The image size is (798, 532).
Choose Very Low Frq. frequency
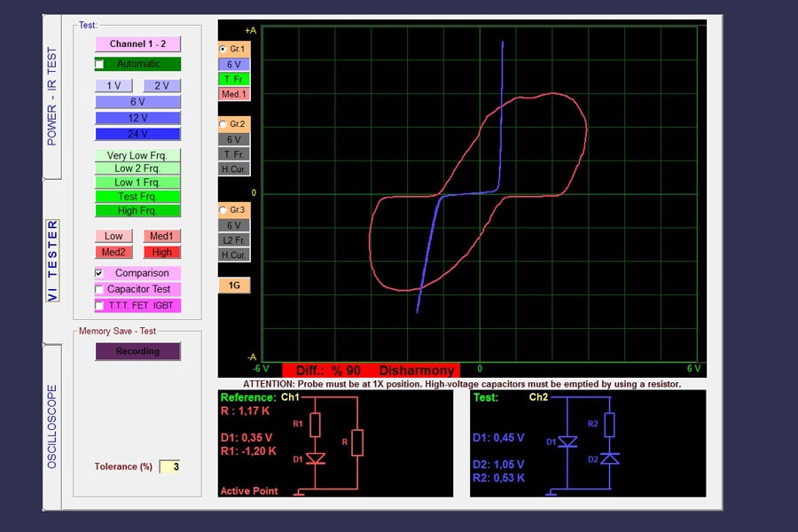pos(137,155)
